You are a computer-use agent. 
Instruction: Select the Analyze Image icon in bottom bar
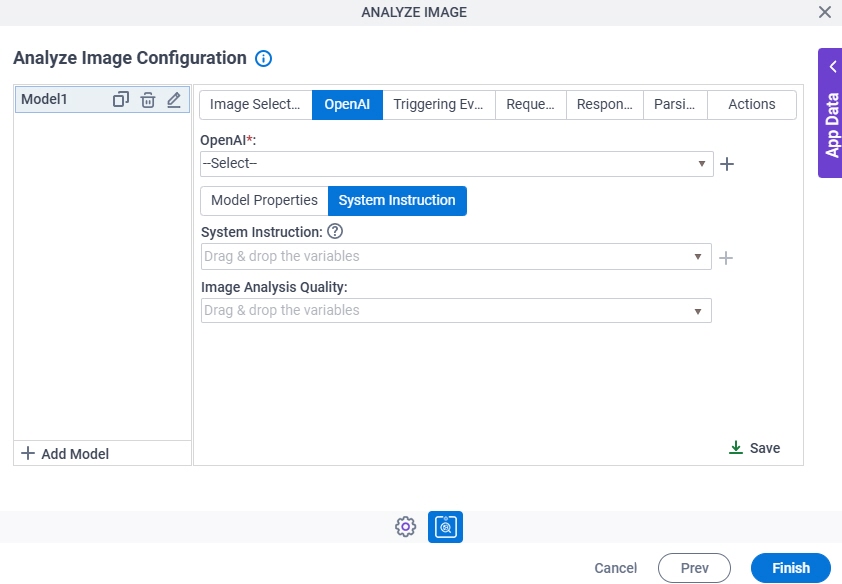pos(445,527)
